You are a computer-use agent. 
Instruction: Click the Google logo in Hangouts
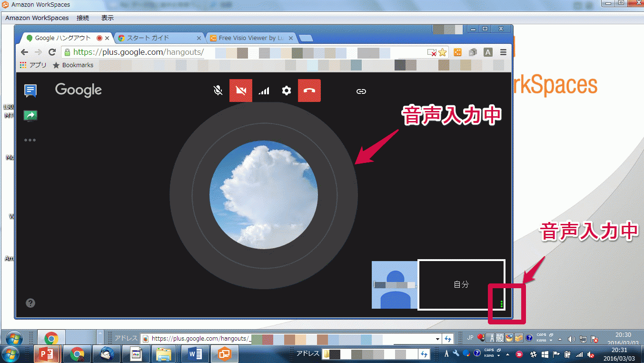[x=79, y=90]
